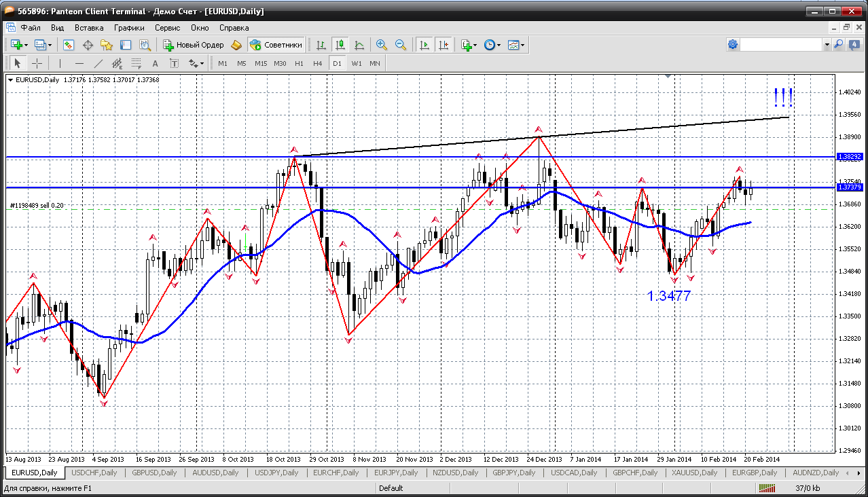This screenshot has width=868, height=497.
Task: Select the horizontal line tool
Action: [79, 63]
